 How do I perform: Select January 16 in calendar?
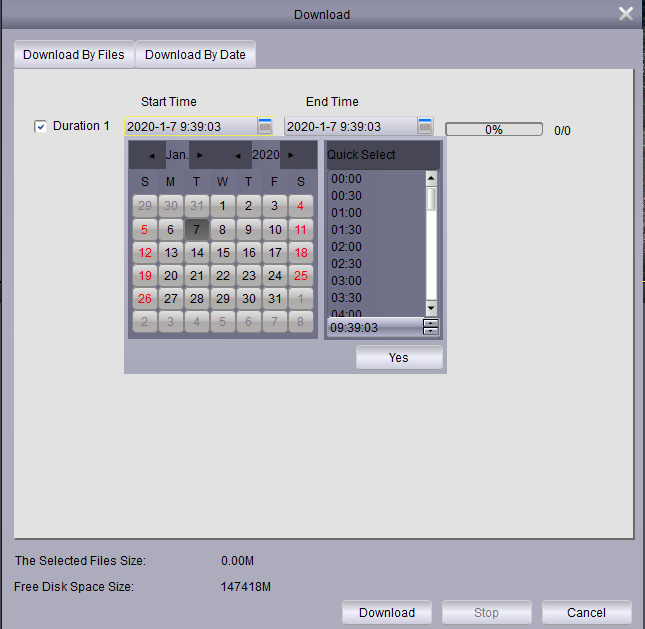248,252
